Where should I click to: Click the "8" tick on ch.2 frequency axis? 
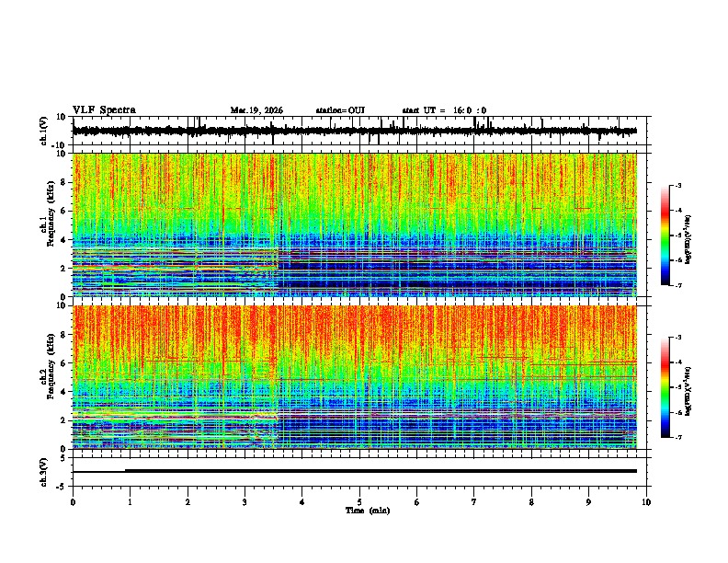click(64, 335)
